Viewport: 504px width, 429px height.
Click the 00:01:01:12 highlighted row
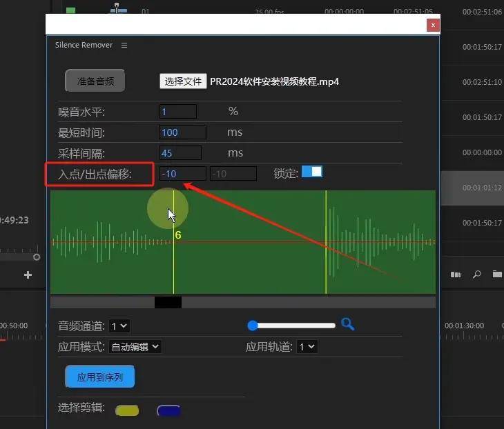(x=472, y=188)
